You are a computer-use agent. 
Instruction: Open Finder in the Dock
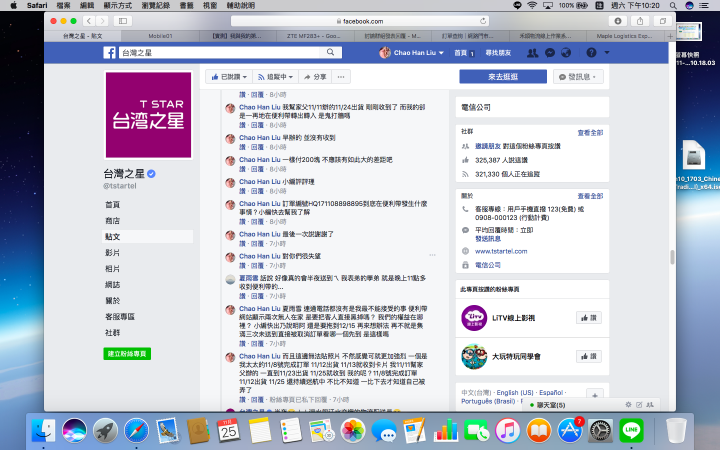pyautogui.click(x=43, y=430)
